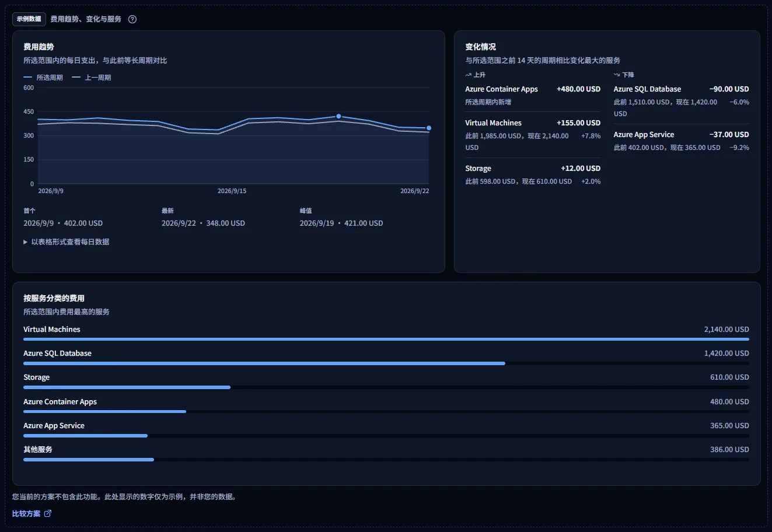Click the 600 y-axis label on the chart
772x532 pixels.
[x=29, y=88]
